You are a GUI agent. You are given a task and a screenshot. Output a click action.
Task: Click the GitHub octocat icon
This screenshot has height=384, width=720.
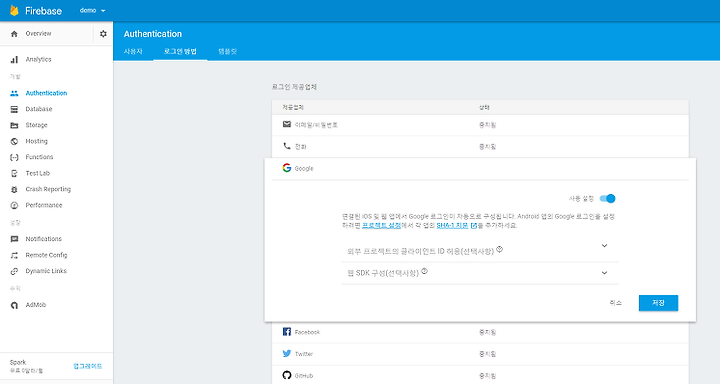pyautogui.click(x=287, y=375)
